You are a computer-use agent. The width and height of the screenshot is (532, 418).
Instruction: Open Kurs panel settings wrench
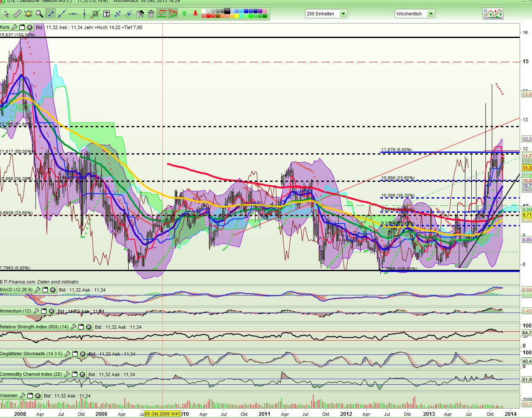[x=14, y=27]
